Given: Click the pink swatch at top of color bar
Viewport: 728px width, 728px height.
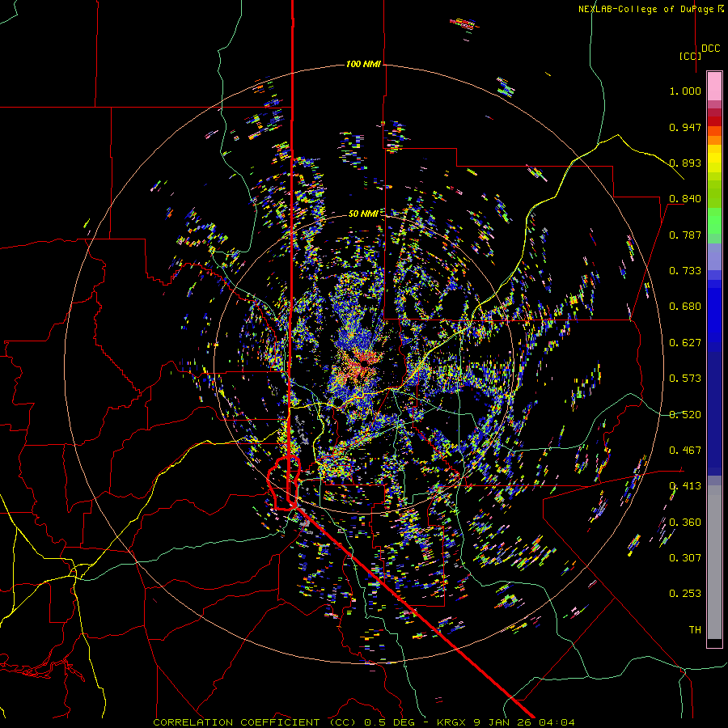Looking at the screenshot, I should coord(714,86).
